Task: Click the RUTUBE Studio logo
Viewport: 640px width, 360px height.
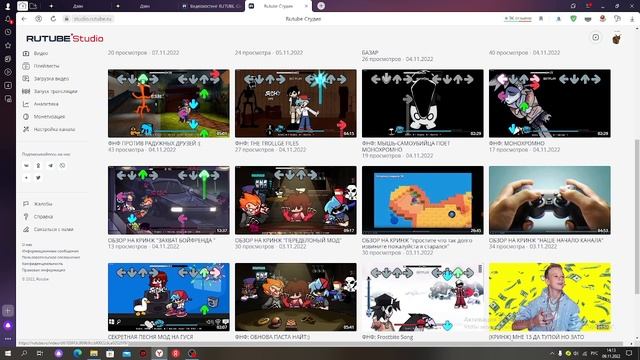Action: coord(65,38)
